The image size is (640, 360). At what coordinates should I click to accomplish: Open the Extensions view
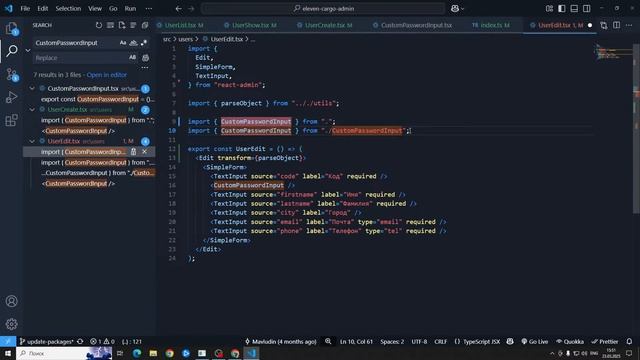click(11, 120)
